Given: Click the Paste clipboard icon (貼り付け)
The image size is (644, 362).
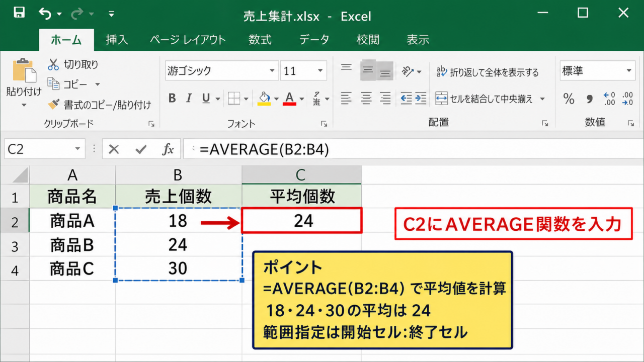Looking at the screenshot, I should coord(24,71).
